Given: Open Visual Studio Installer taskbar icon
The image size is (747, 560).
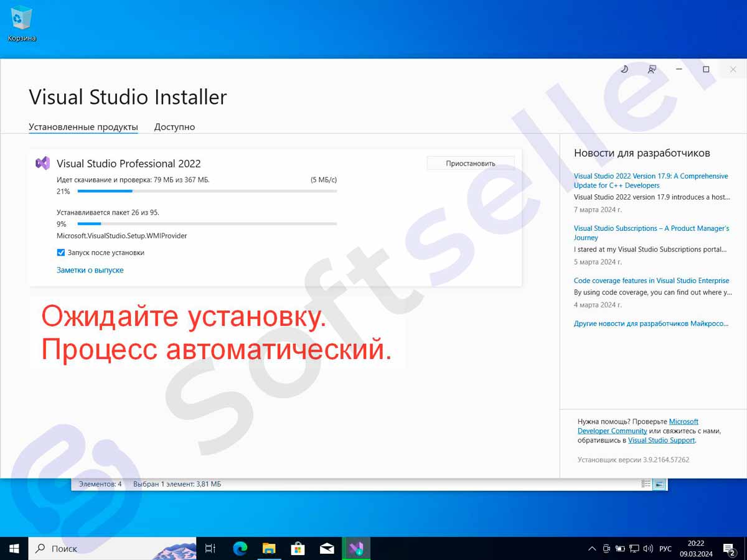Looking at the screenshot, I should (356, 548).
